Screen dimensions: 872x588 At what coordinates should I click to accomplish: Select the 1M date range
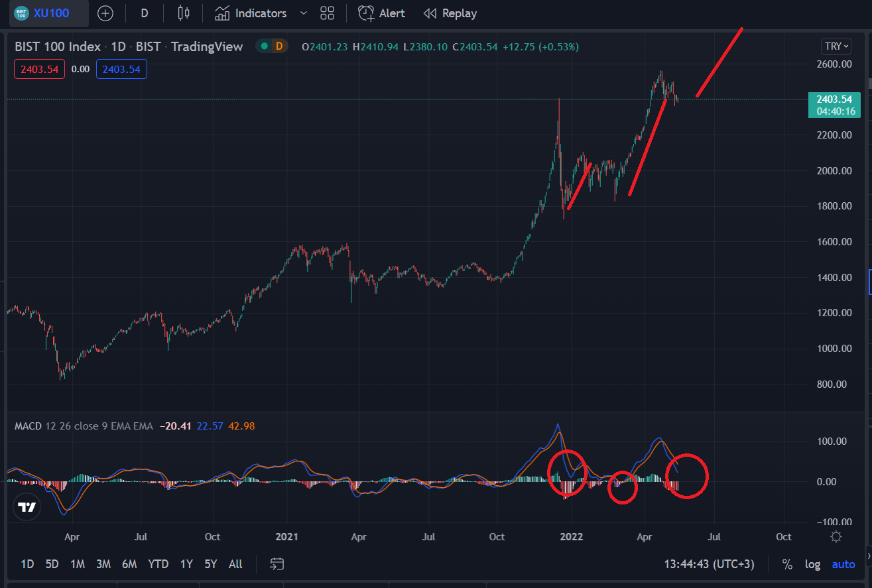(78, 564)
